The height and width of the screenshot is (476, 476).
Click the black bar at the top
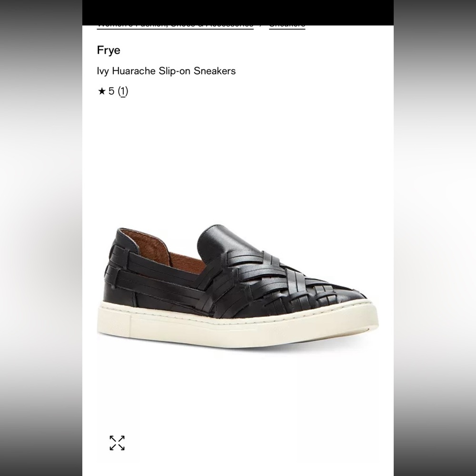pyautogui.click(x=238, y=12)
